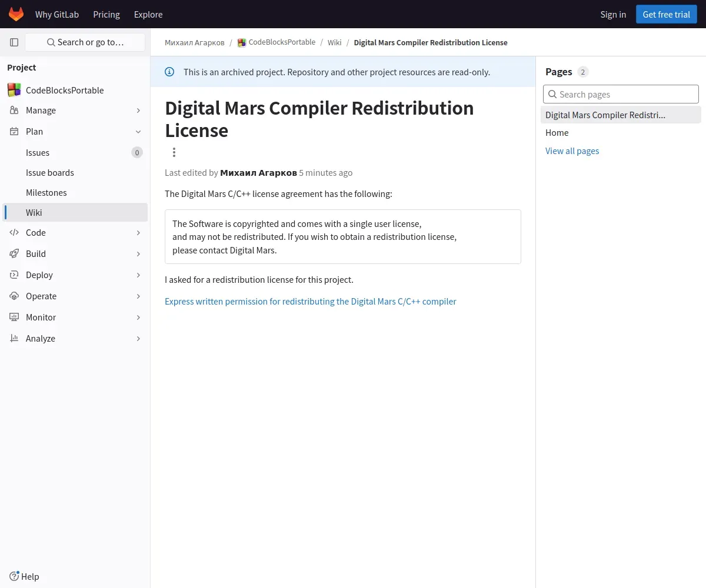Open the Explore menu item
The image size is (706, 588).
click(148, 14)
